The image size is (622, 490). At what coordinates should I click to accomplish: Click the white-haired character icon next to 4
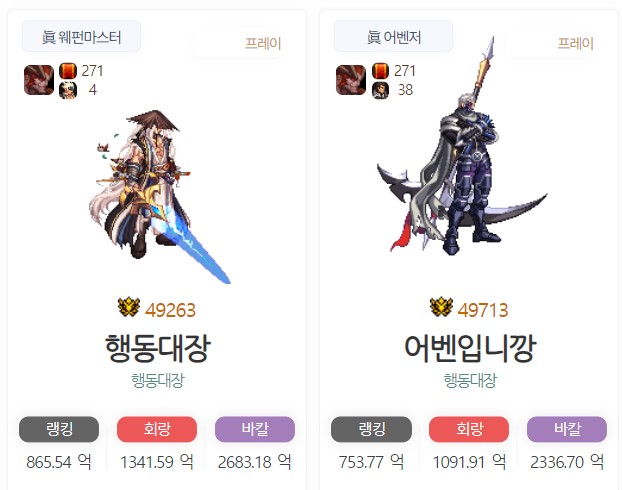(68, 90)
